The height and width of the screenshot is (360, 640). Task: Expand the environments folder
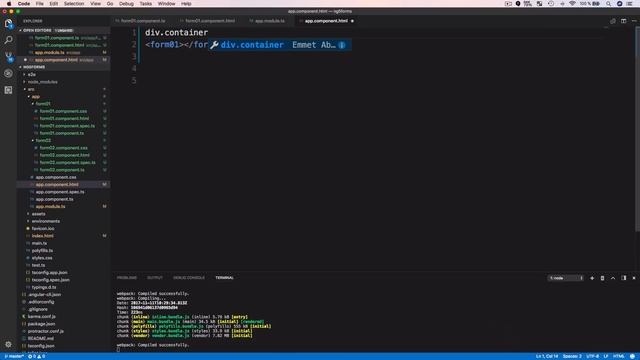tap(46, 221)
